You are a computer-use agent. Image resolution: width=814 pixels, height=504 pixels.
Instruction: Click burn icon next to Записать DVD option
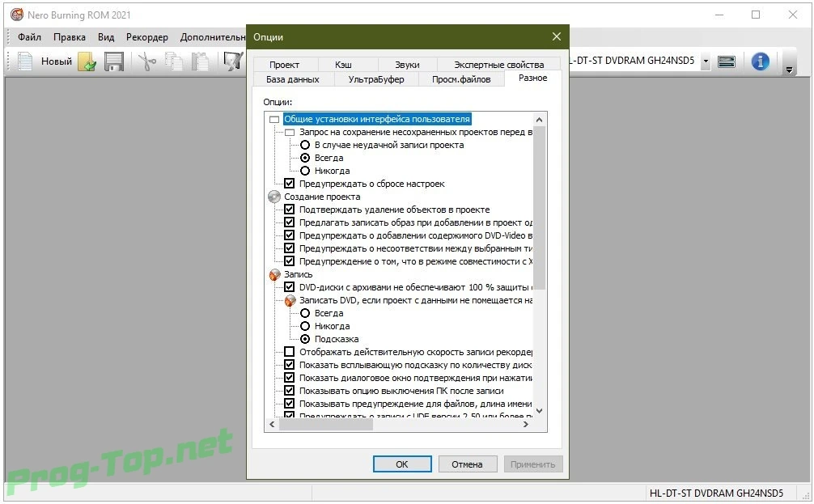(x=290, y=300)
